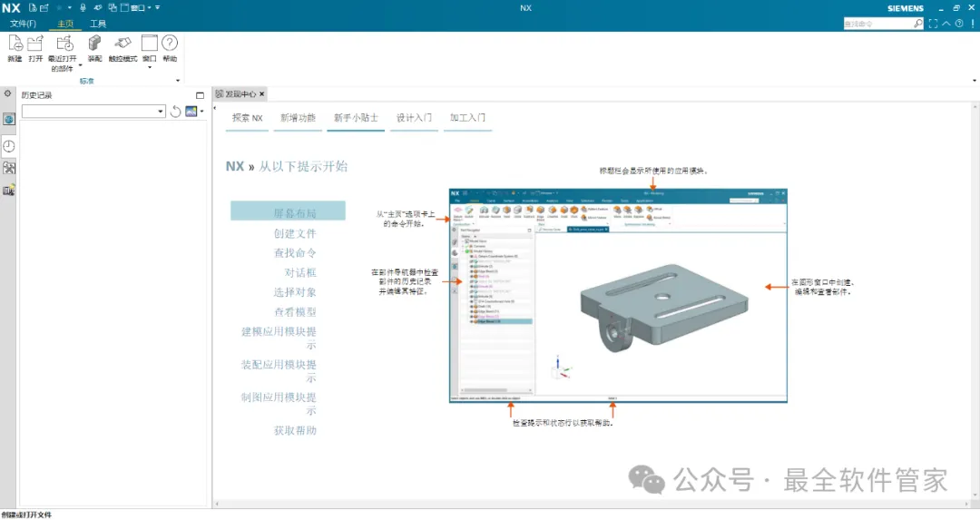Open the dropdown arrow beside the history view icon
Image resolution: width=980 pixels, height=520 pixels.
pos(201,112)
